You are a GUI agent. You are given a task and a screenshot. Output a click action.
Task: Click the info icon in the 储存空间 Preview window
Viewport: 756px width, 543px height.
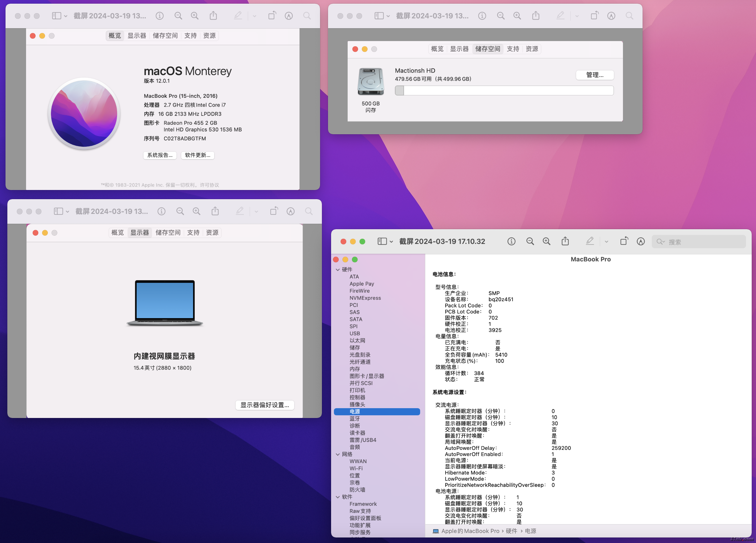point(482,16)
